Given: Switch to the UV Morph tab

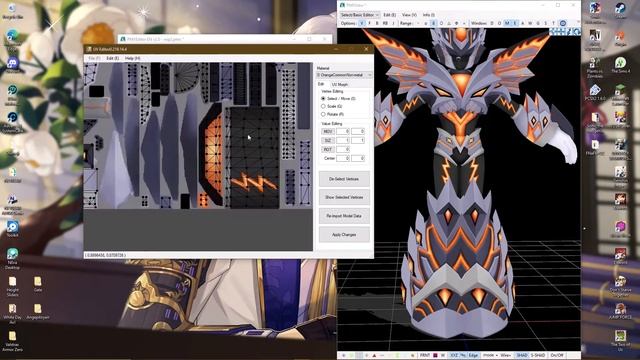Looking at the screenshot, I should [340, 84].
